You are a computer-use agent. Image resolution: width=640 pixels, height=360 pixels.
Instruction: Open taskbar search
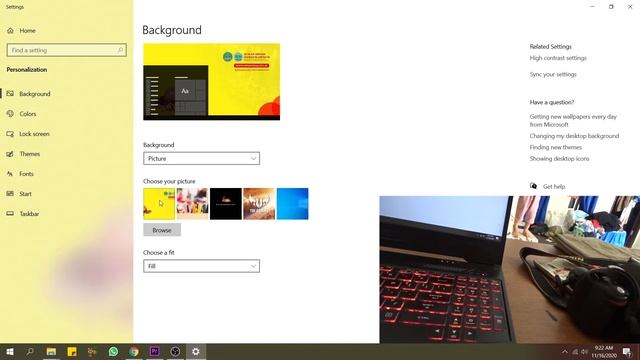click(x=30, y=351)
